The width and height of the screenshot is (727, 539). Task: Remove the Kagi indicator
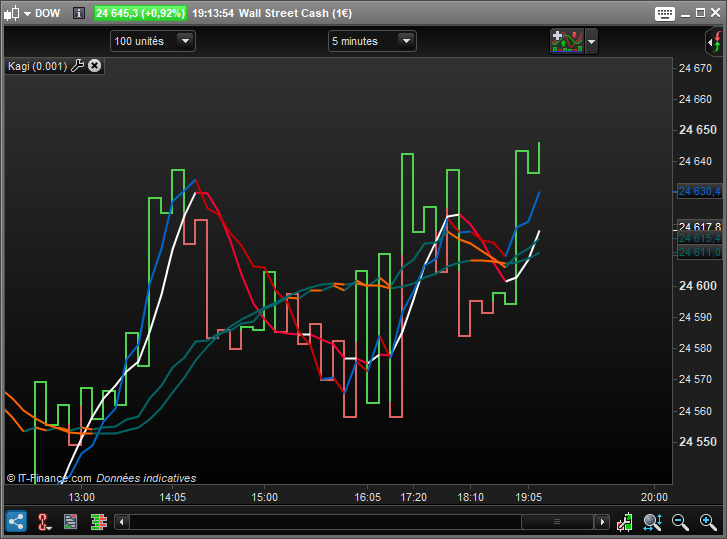click(95, 66)
